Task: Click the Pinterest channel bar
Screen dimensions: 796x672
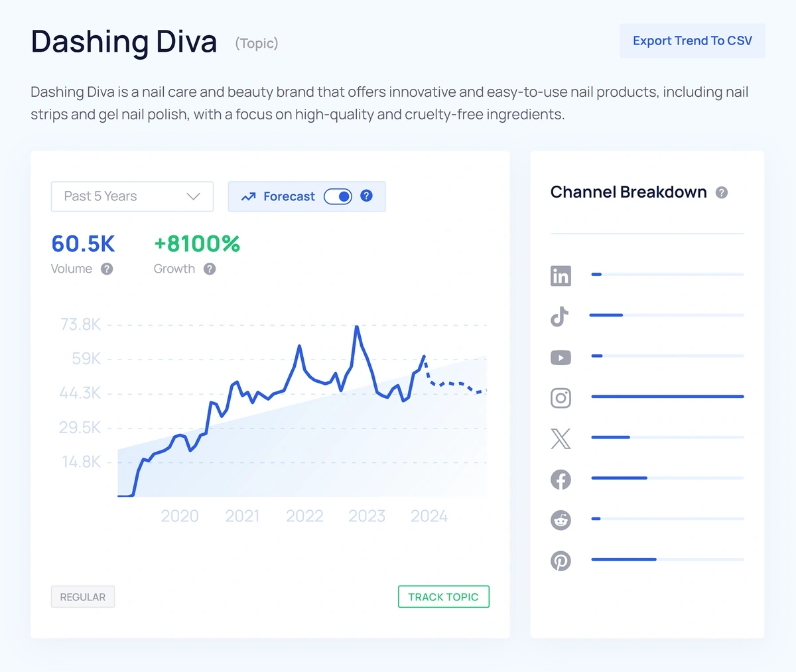Action: pyautogui.click(x=667, y=560)
